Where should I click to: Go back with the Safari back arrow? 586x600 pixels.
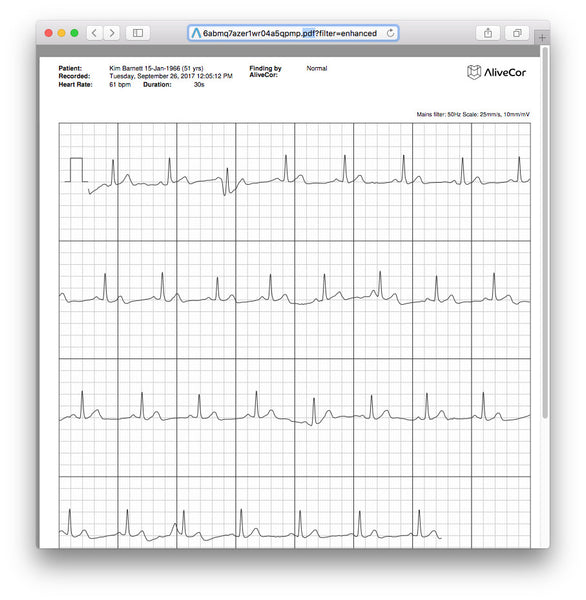click(x=95, y=33)
